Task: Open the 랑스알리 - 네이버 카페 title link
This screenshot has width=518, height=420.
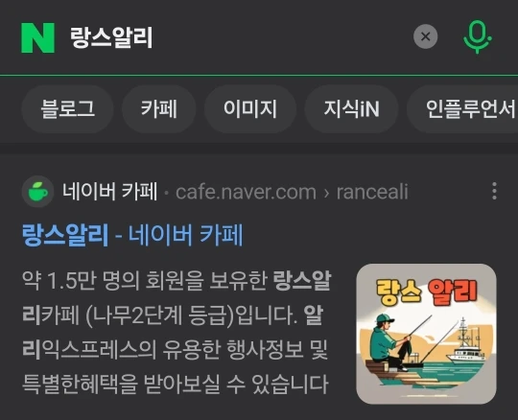Action: tap(132, 235)
